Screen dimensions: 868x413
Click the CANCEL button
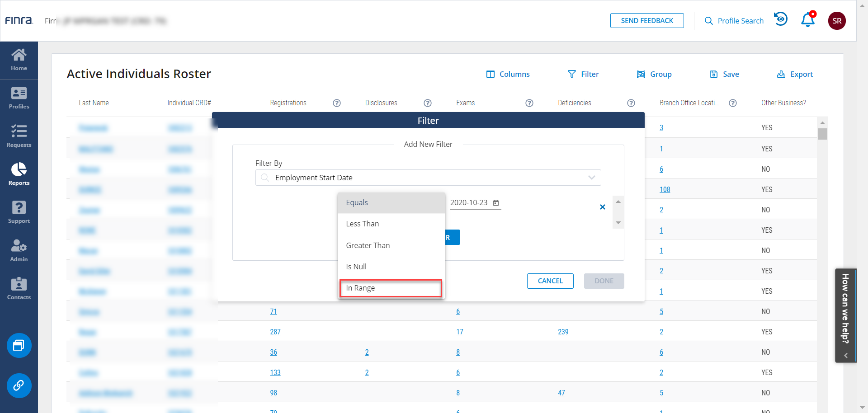[x=550, y=281]
